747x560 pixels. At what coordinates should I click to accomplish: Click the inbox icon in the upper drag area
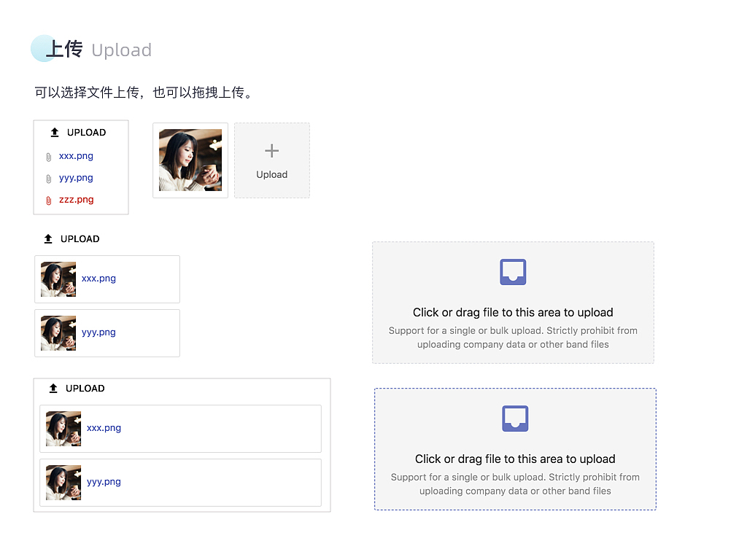pos(513,271)
